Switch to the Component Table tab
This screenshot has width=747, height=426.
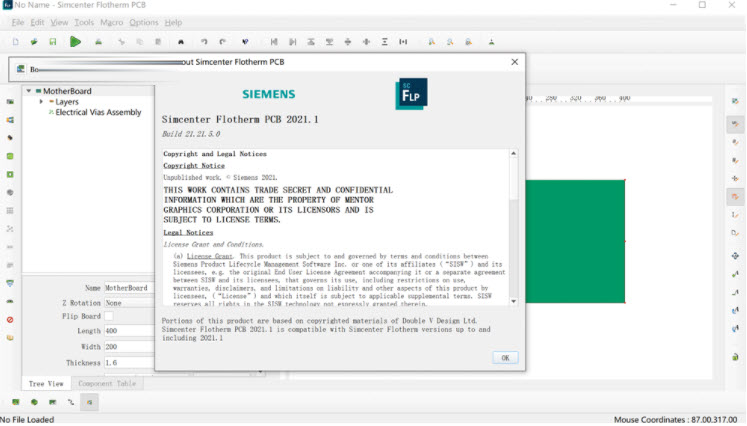point(107,384)
